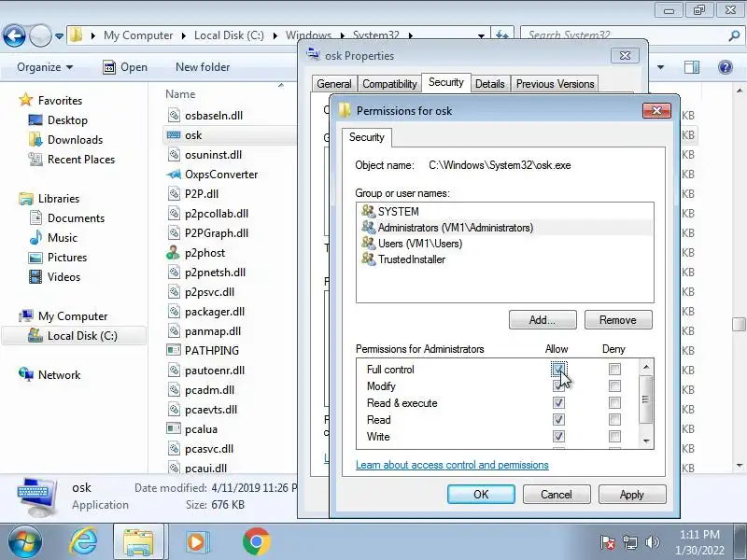Screen dimensions: 747x560
Task: Open the Details tab
Action: pyautogui.click(x=489, y=84)
